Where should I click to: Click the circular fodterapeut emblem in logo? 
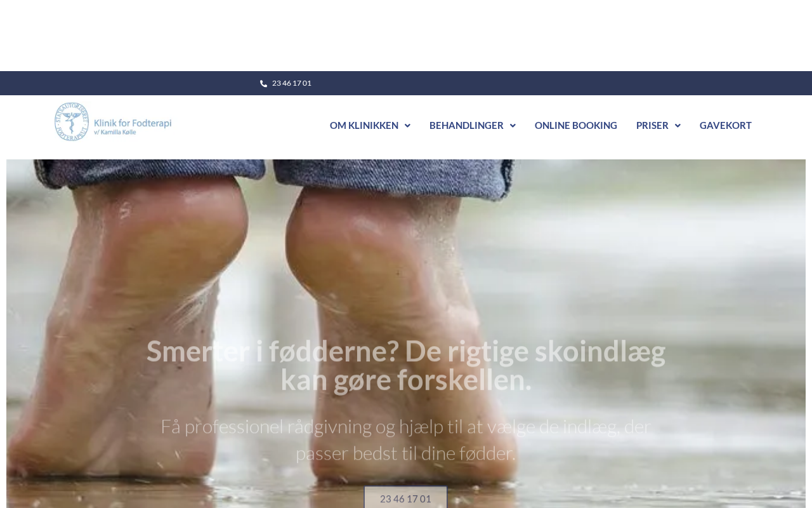coord(72,121)
